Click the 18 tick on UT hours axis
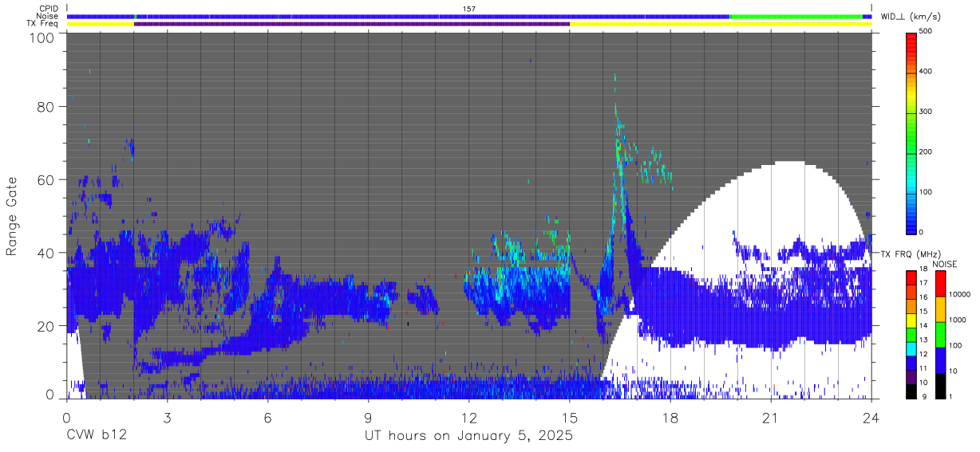Viewport: 980px width, 452px height. (670, 417)
